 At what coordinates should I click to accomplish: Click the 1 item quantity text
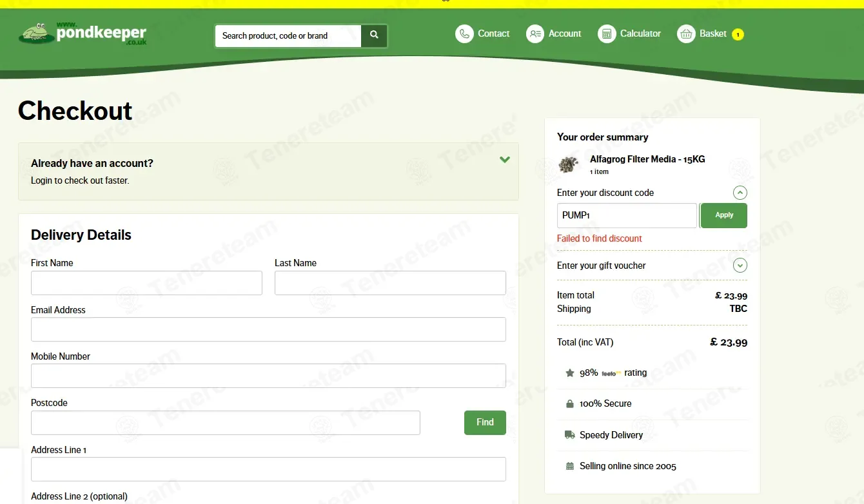599,172
